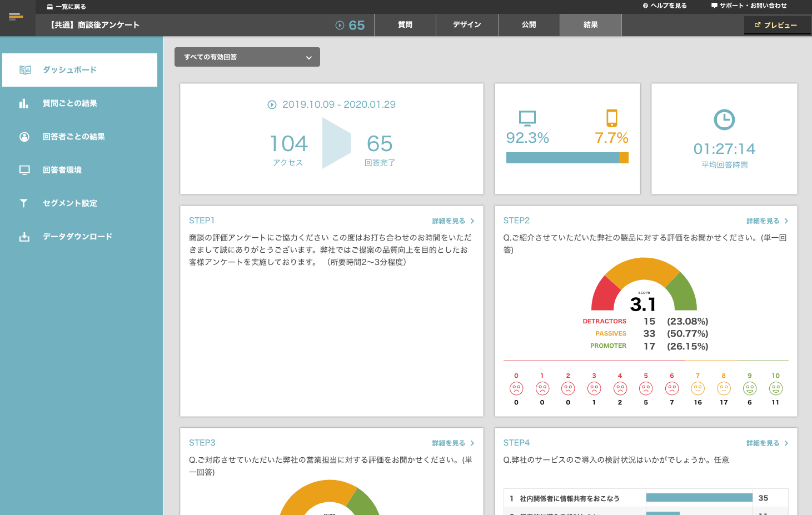812x515 pixels.
Task: Open the すべての有効回答 filter dropdown
Action: click(x=247, y=57)
